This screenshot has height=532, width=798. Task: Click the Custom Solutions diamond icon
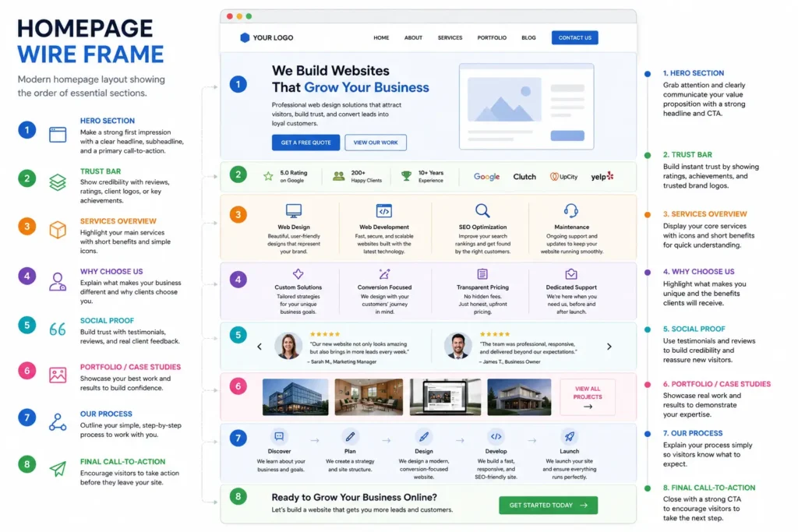click(298, 274)
